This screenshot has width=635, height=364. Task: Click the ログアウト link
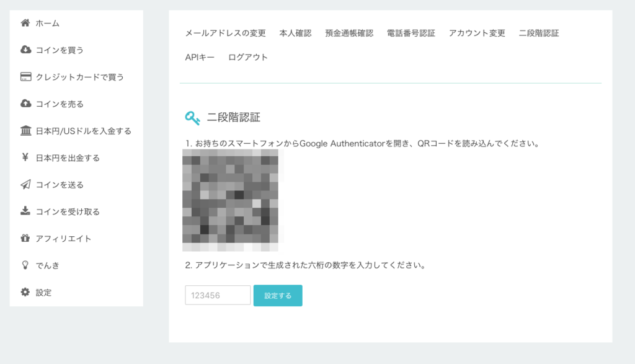(x=248, y=57)
